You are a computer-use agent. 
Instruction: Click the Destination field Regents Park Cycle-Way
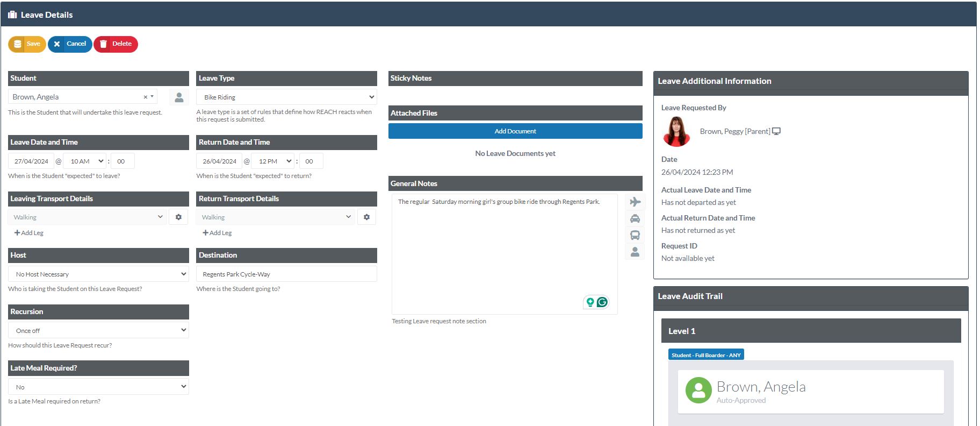coord(286,274)
